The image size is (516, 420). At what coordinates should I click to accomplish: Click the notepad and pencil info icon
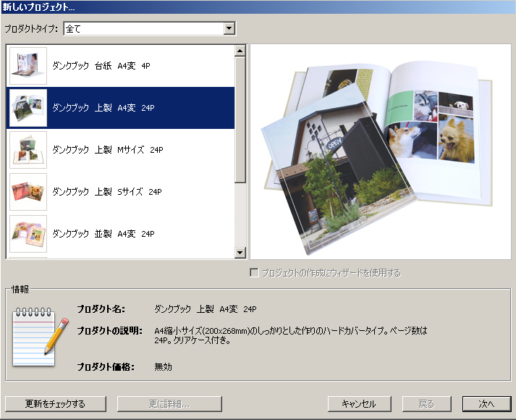click(x=40, y=337)
